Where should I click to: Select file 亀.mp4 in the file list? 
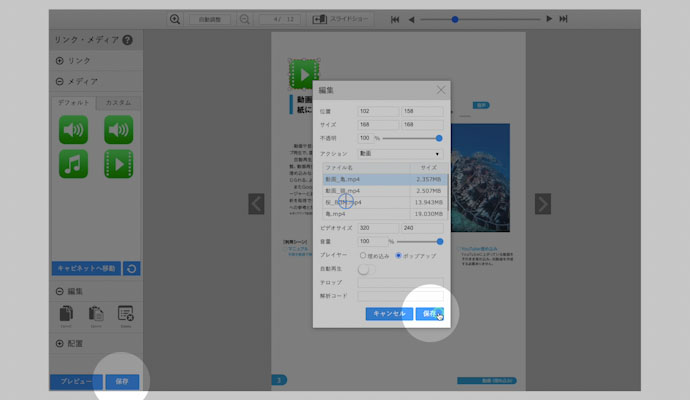(337, 214)
